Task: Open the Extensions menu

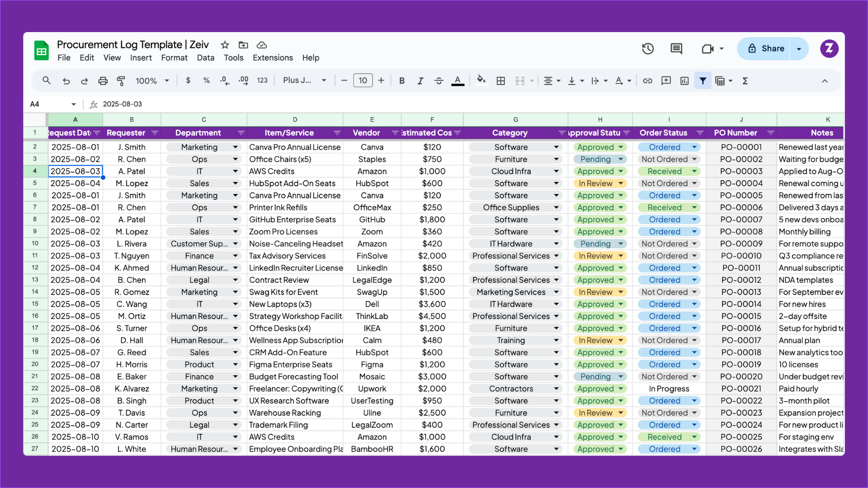Action: point(272,58)
